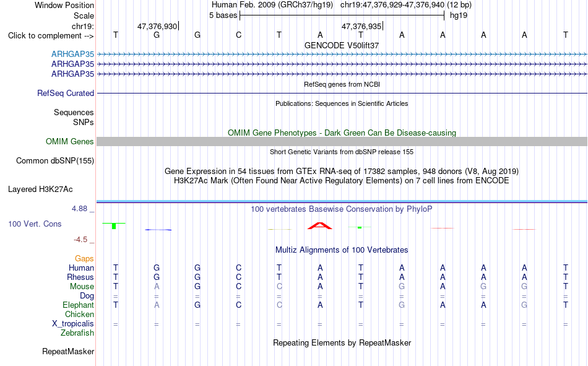
Task: Click the Sequences track label
Action: (x=74, y=112)
